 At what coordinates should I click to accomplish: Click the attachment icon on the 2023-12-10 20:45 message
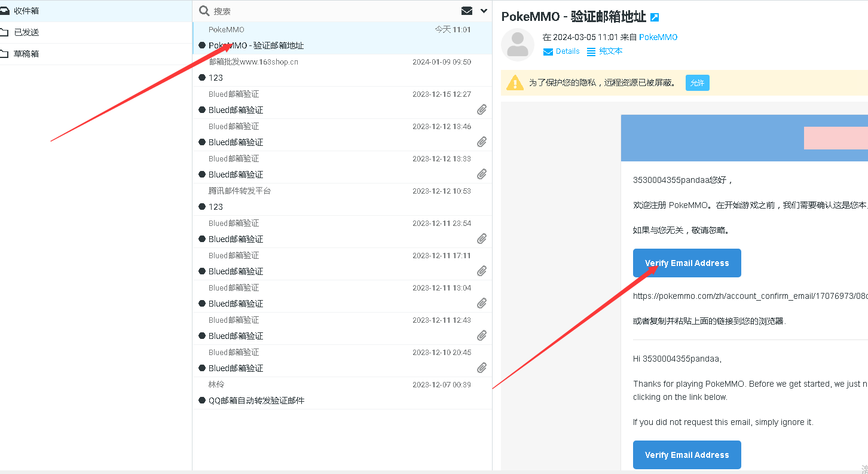point(482,368)
